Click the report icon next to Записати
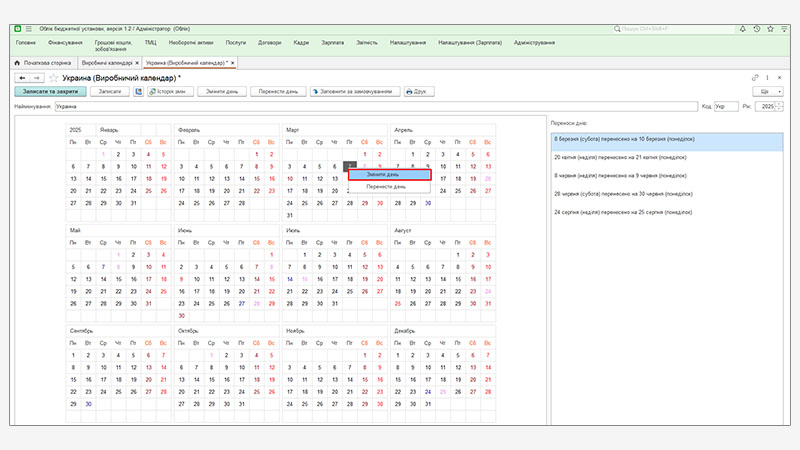The height and width of the screenshot is (450, 800). [x=138, y=91]
